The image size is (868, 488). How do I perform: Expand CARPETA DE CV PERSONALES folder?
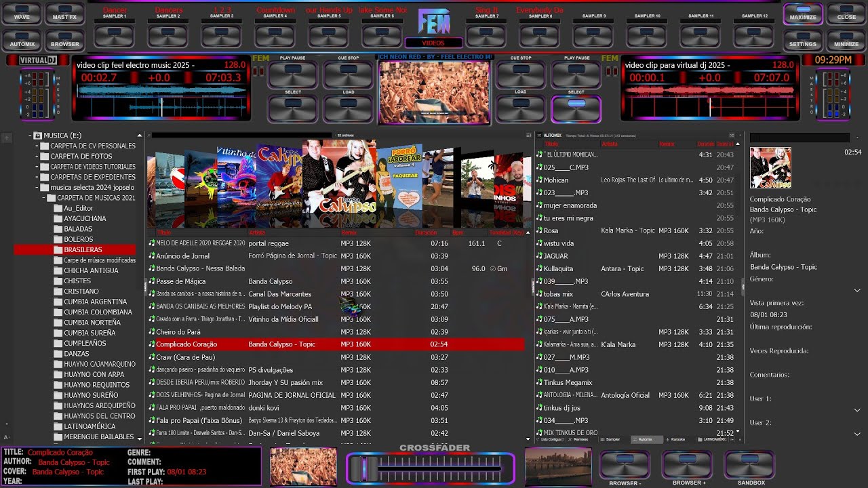coord(37,146)
